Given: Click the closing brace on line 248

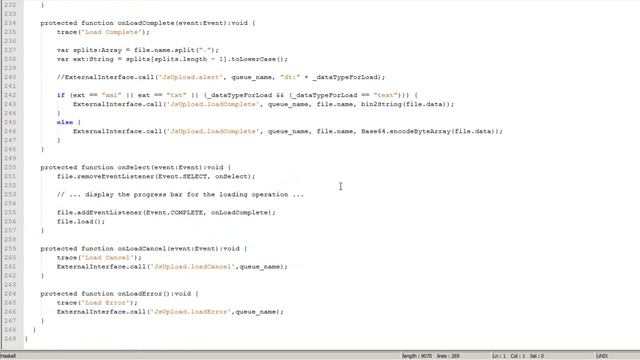Looking at the screenshot, I should 42,149.
